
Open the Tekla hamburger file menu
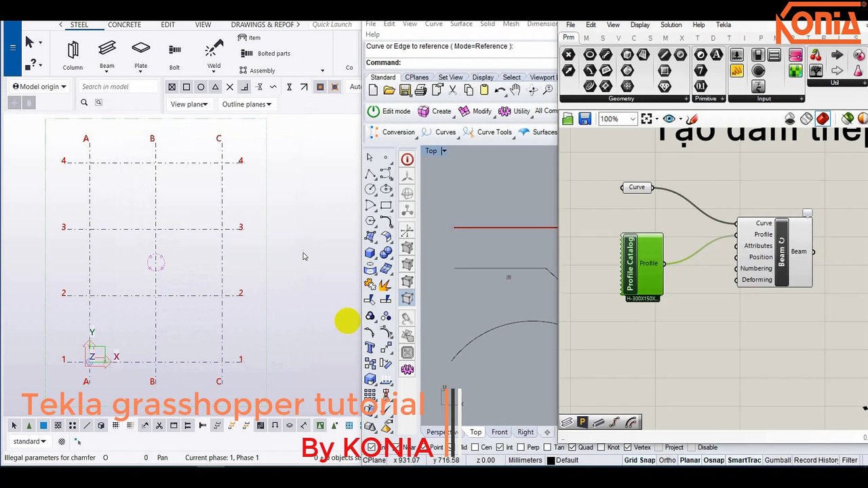tap(13, 47)
